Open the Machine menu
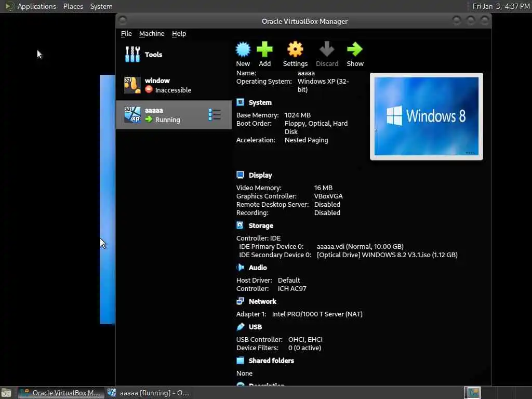Image resolution: width=532 pixels, height=399 pixels. [152, 34]
